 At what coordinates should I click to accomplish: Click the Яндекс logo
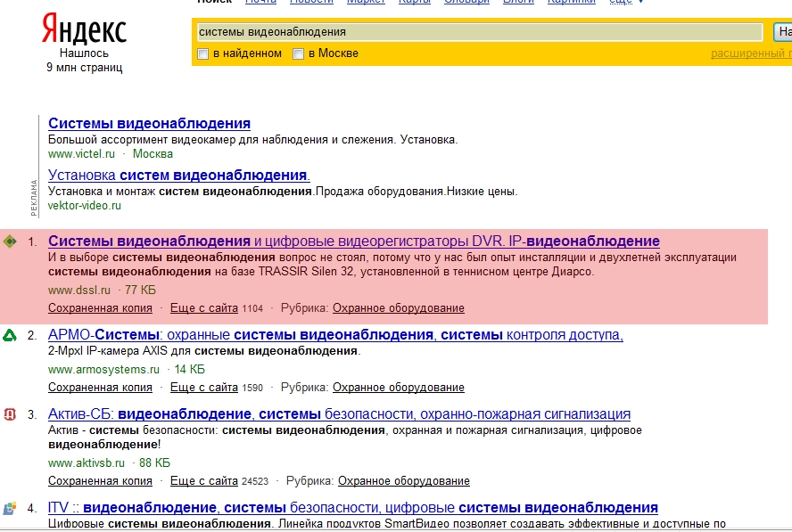coord(84,29)
